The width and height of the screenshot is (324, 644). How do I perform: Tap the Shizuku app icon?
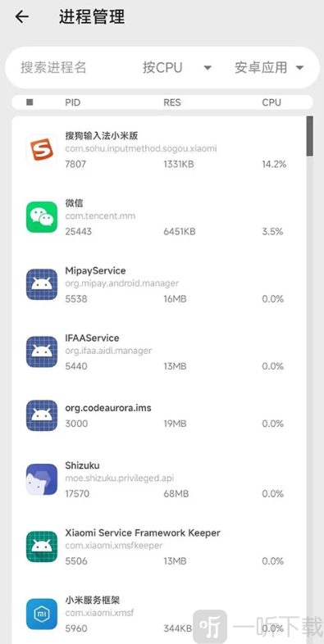[x=42, y=479]
